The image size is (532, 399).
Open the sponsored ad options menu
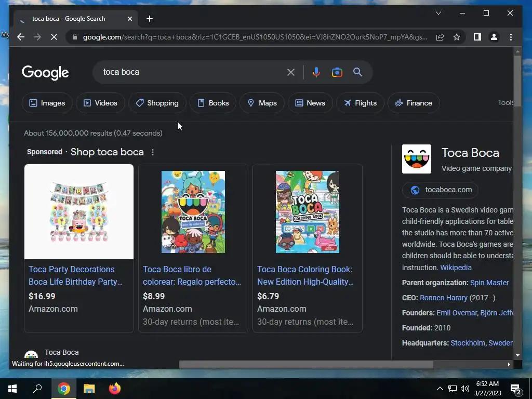[153, 152]
